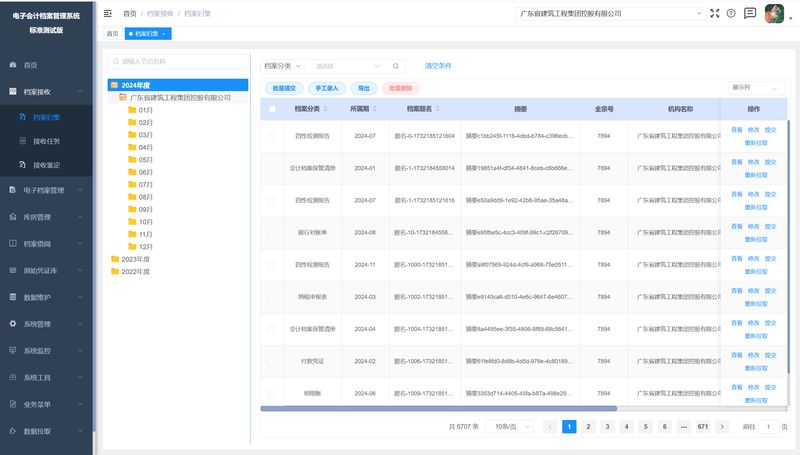Collapse the sidebar with the hamburger icon

tap(108, 13)
